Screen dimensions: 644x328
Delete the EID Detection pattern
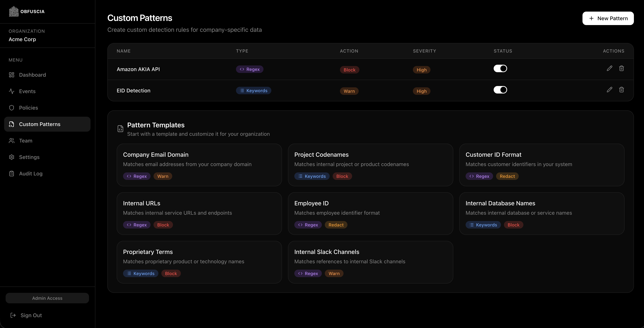(x=622, y=90)
